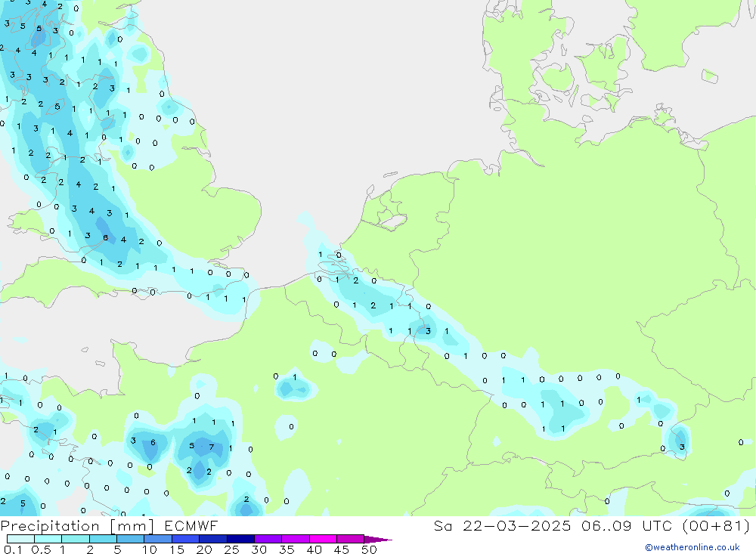Click the legend tick label '35'
The width and height of the screenshot is (756, 554).
(x=287, y=549)
